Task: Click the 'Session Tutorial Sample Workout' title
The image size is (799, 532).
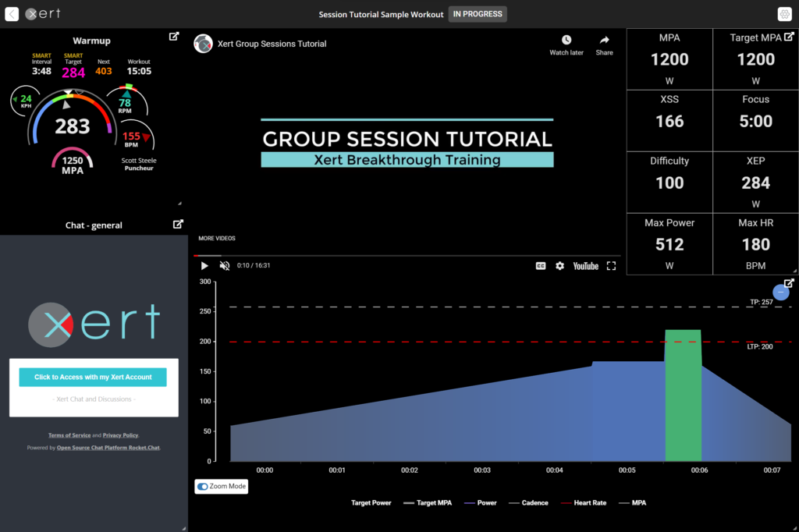Action: [x=381, y=14]
